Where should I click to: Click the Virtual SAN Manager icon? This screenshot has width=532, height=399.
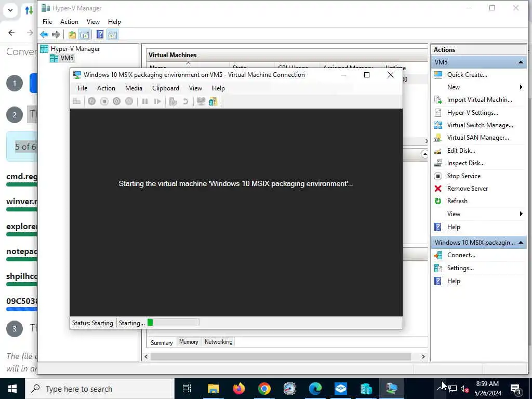438,138
